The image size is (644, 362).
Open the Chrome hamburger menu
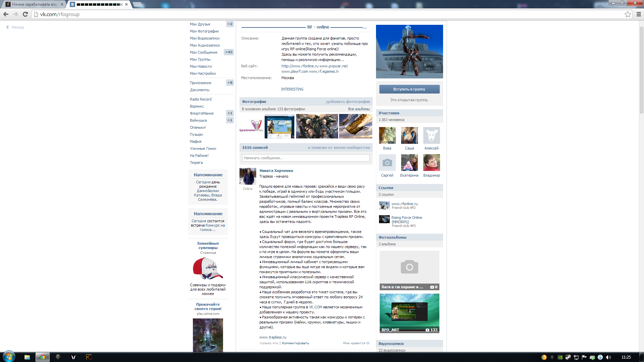click(639, 14)
